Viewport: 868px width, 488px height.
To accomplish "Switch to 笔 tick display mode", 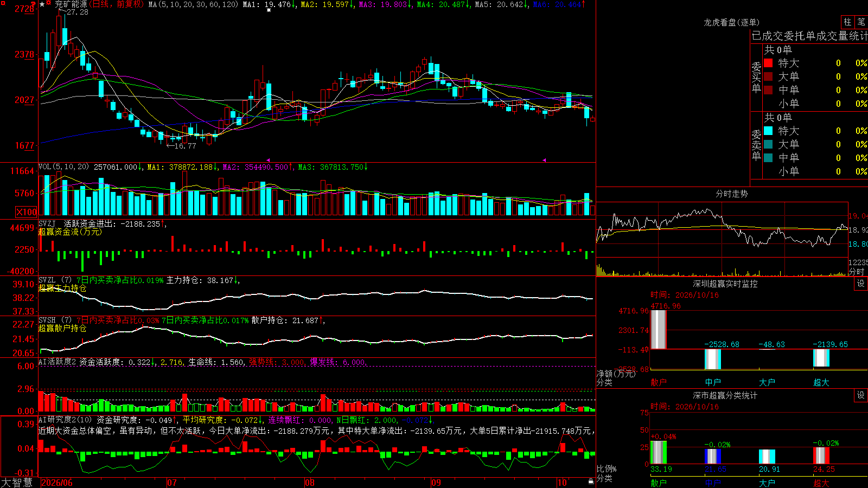I will pyautogui.click(x=861, y=22).
